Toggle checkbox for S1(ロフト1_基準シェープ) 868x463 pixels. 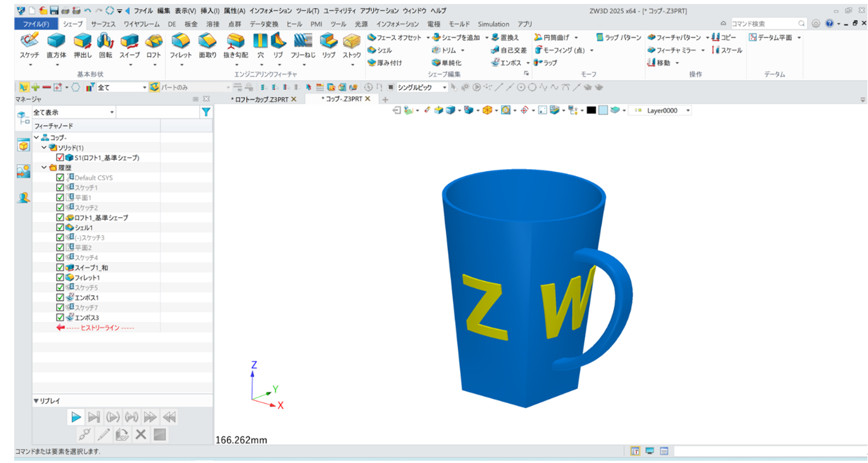[60, 158]
